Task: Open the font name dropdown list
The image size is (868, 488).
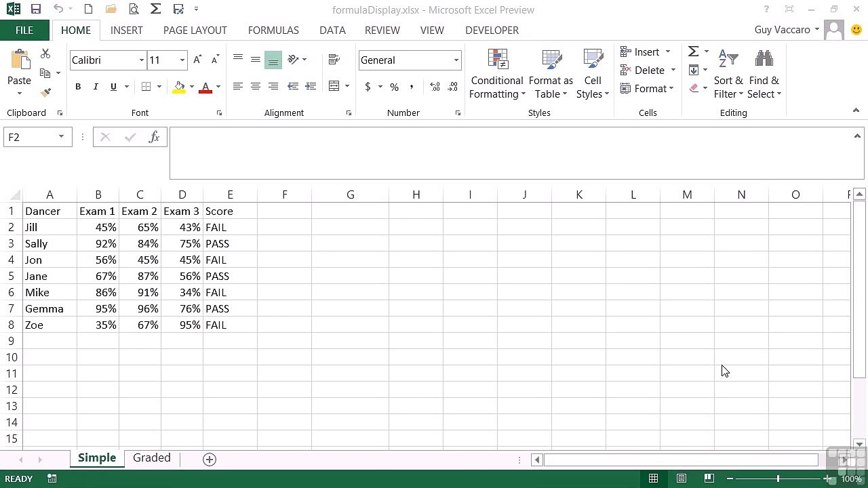Action: [x=142, y=60]
